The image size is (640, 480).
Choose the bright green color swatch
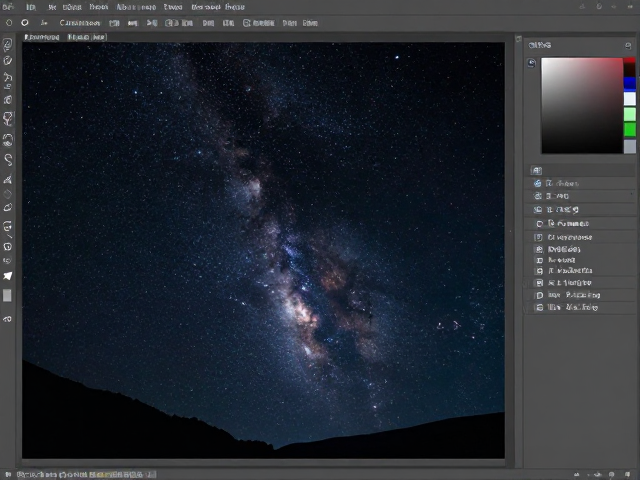pyautogui.click(x=629, y=130)
